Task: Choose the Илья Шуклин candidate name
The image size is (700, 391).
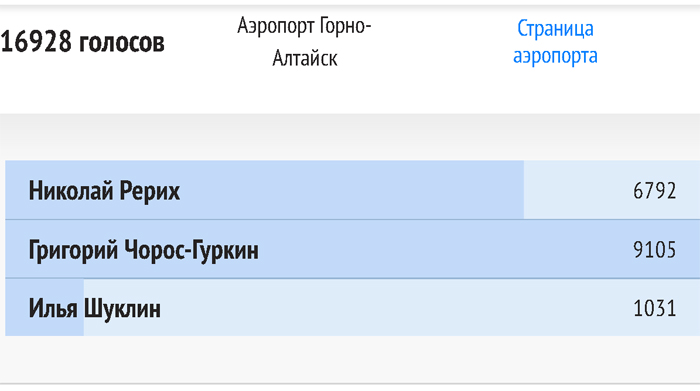Action: (95, 308)
